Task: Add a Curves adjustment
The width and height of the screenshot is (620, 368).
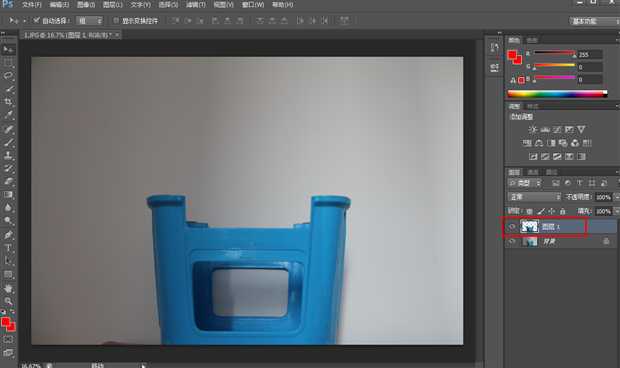Action: click(557, 129)
